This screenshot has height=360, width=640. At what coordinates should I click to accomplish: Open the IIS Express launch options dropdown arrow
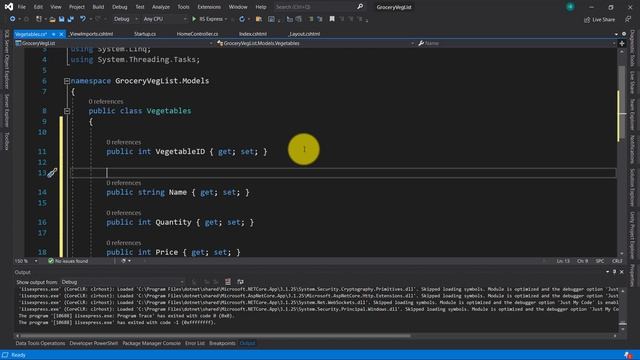[226, 19]
